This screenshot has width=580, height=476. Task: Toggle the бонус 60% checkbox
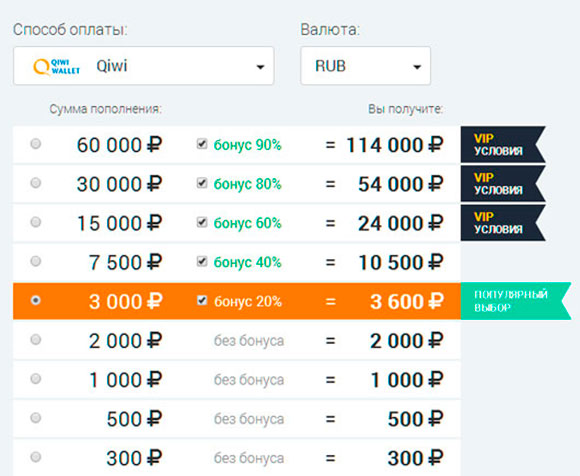click(x=202, y=222)
